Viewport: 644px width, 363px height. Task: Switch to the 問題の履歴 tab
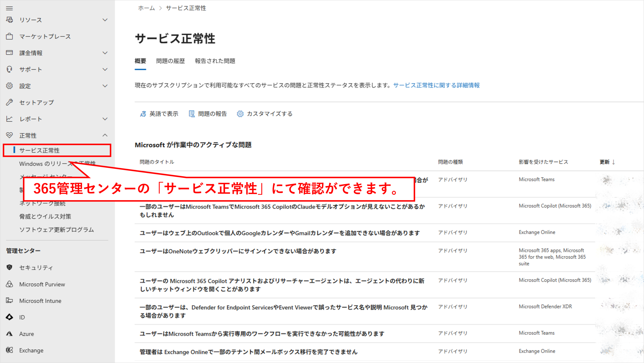[x=171, y=61]
